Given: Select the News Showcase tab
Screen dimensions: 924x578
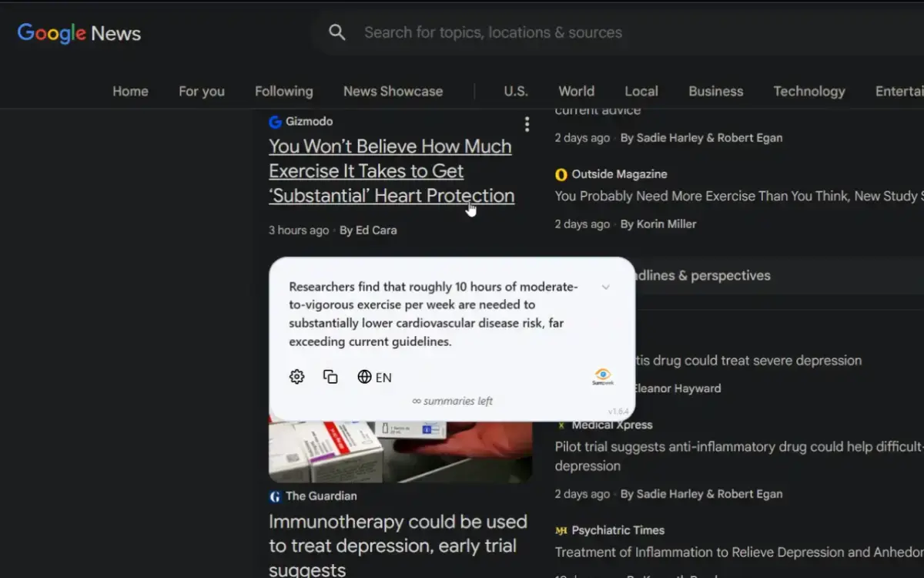Looking at the screenshot, I should tap(393, 91).
